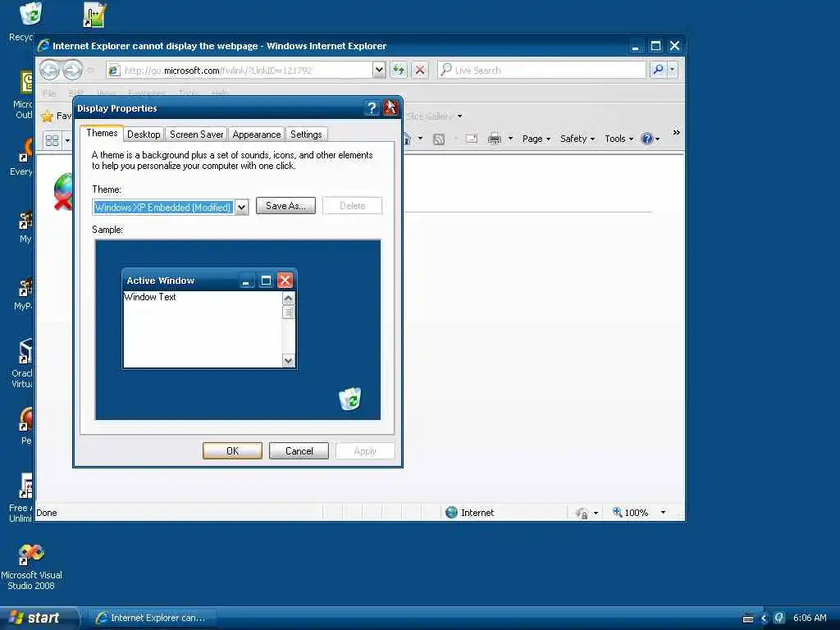Open the File menu in Internet Explorer
Screen dimensions: 840x630
pyautogui.click(x=49, y=94)
